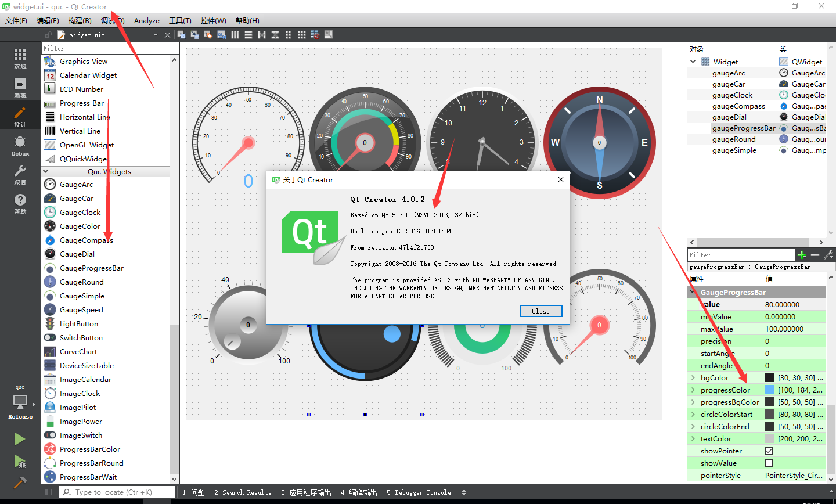This screenshot has height=504, width=836.
Task: Open the 文件(F) menu
Action: 16,20
